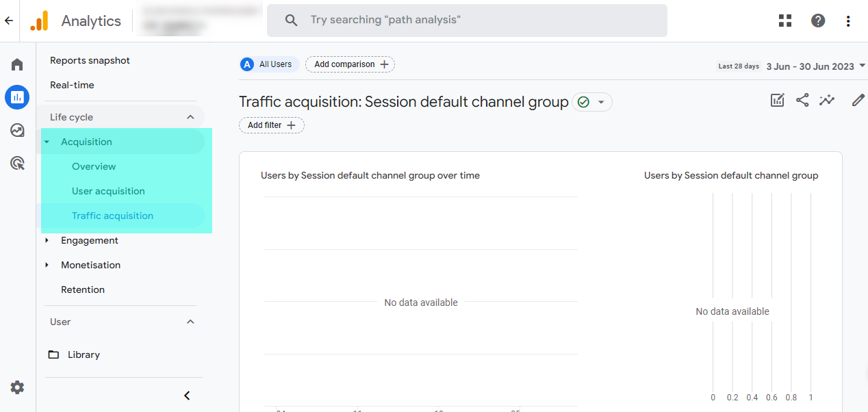Click the search magnifier icon
The height and width of the screenshot is (412, 868).
point(291,21)
